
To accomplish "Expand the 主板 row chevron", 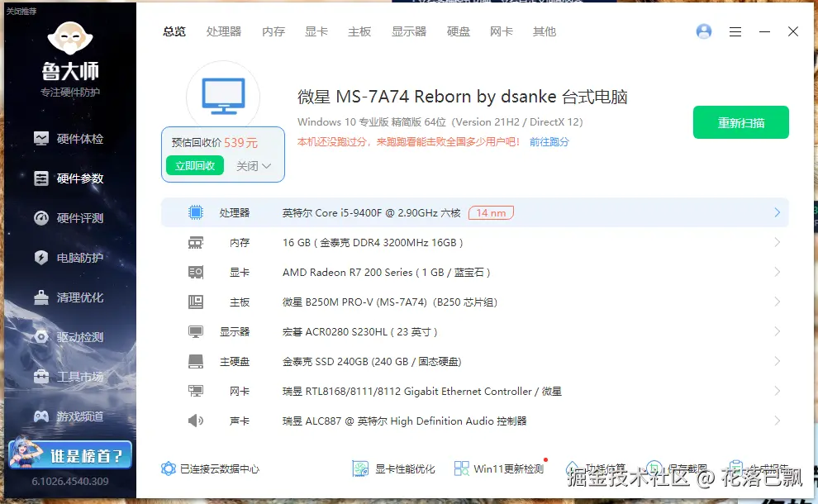I will 777,302.
